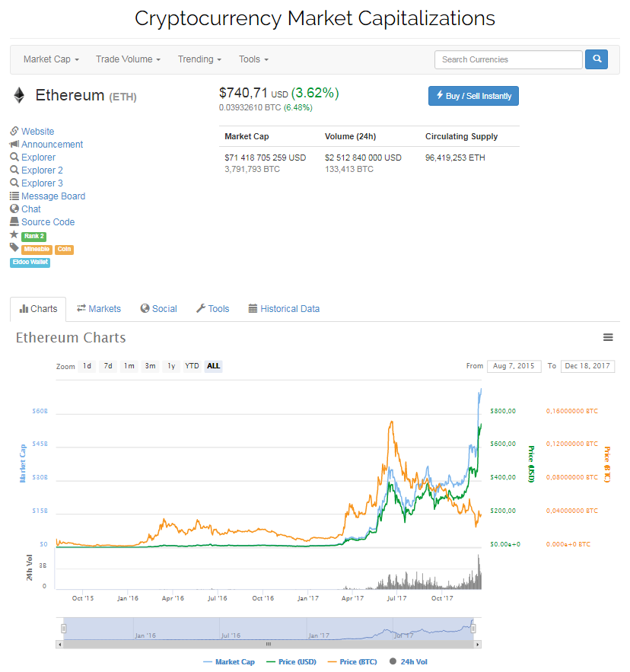Click the lightning bolt on Buy button
Viewport: 630px width, 672px height.
click(x=440, y=95)
